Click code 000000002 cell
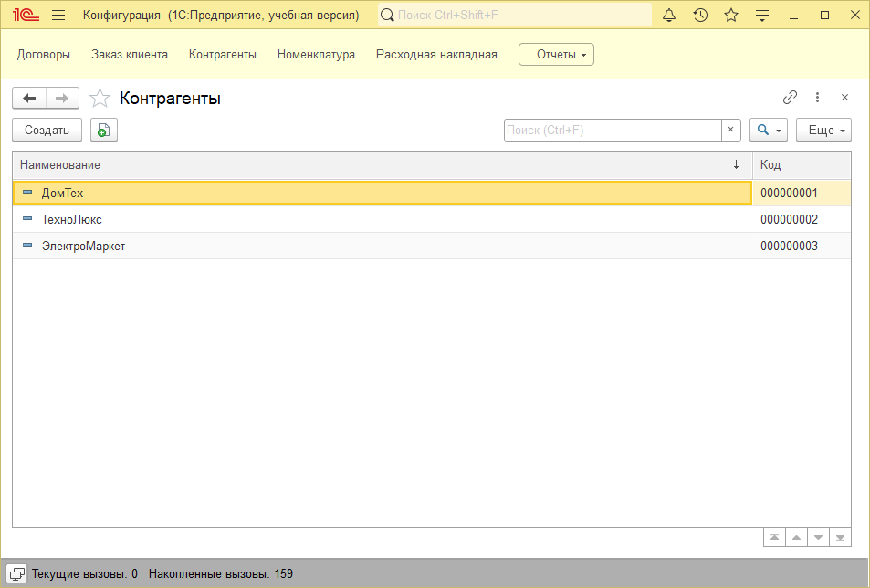The height and width of the screenshot is (588, 870). click(x=802, y=220)
